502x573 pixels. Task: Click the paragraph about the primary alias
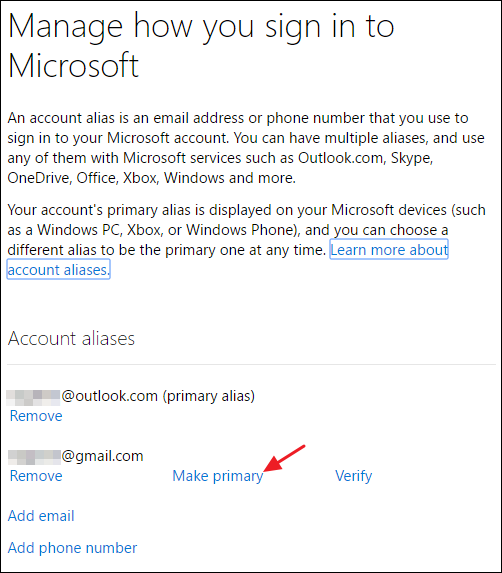(247, 240)
